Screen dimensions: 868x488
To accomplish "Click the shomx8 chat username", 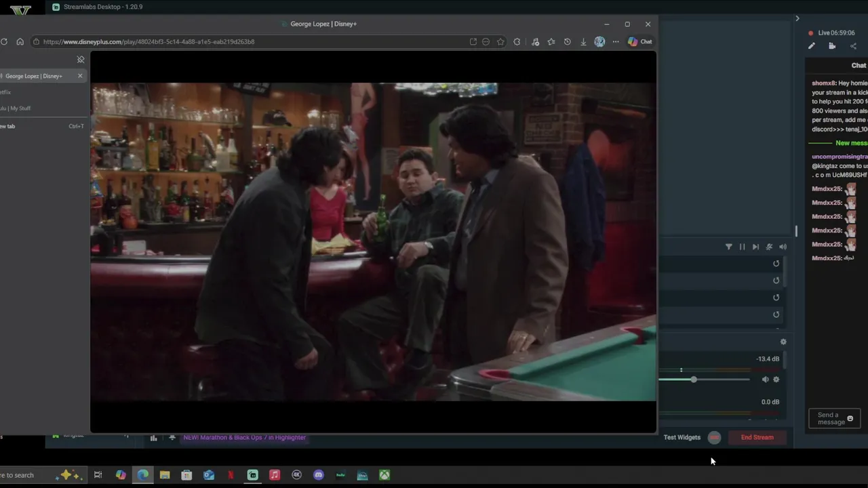I will [823, 83].
